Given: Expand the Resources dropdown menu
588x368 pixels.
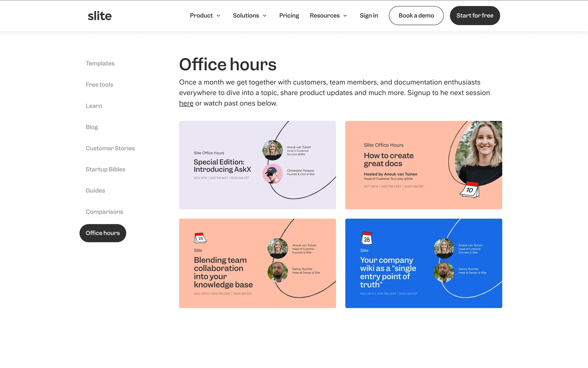Looking at the screenshot, I should click(328, 16).
